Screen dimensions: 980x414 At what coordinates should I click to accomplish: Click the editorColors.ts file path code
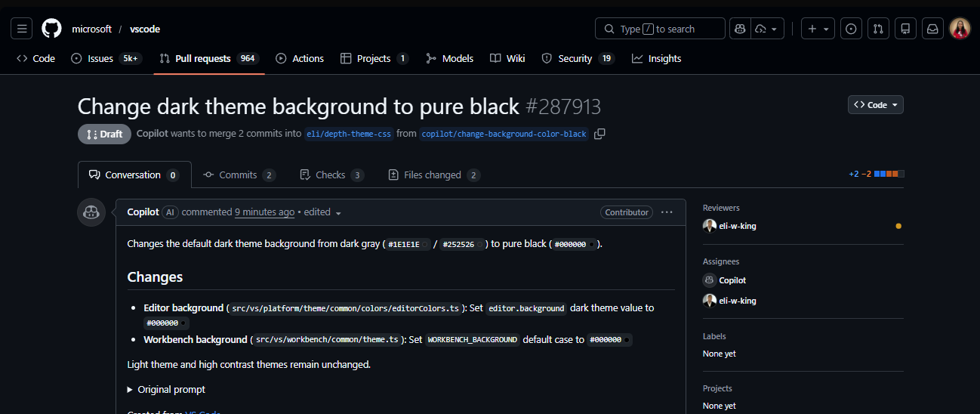coord(346,308)
